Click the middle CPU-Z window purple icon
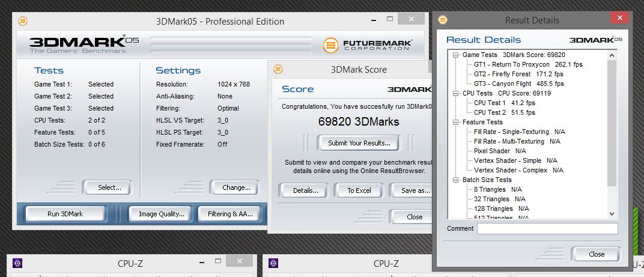 click(x=273, y=263)
